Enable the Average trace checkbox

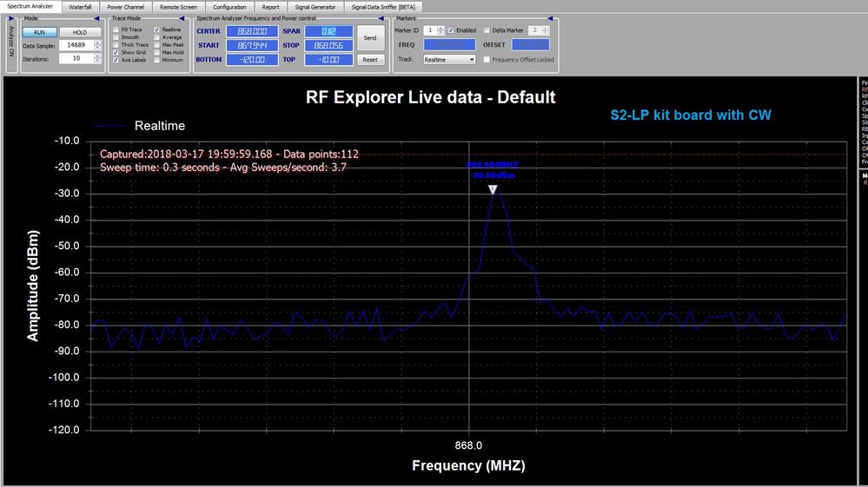pyautogui.click(x=157, y=37)
